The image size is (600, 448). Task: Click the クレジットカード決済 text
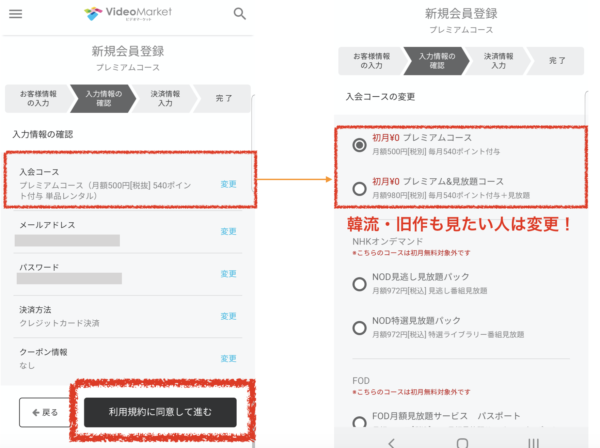[x=59, y=323]
